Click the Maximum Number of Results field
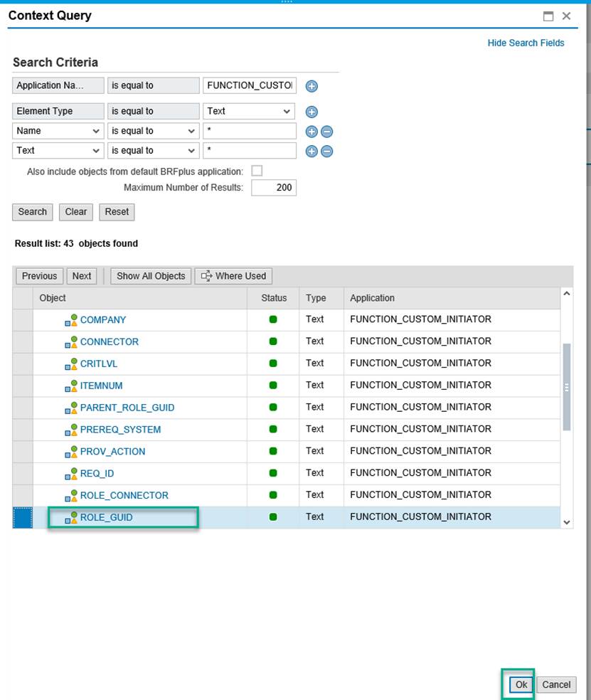591x700 pixels. pos(273,187)
